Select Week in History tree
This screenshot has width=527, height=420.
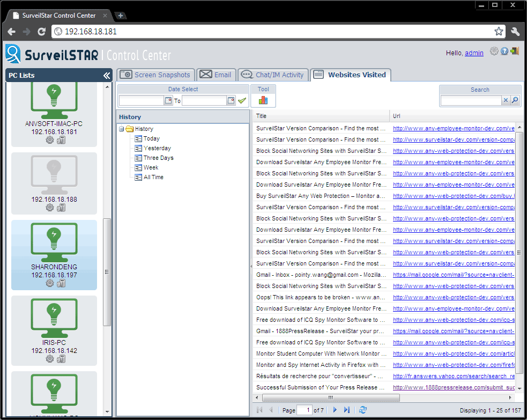[x=151, y=167]
